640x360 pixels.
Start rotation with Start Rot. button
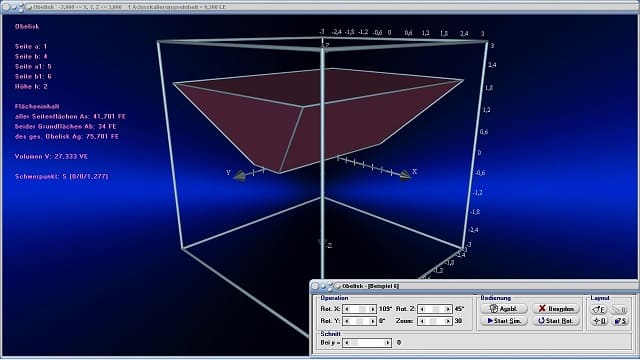pyautogui.click(x=556, y=321)
